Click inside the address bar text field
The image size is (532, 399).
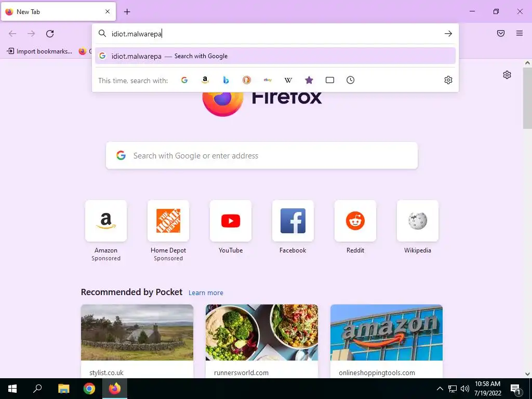point(275,34)
